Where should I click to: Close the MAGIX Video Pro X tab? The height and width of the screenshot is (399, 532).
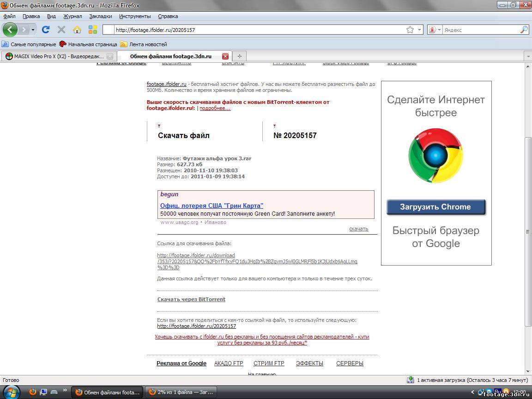[110, 56]
